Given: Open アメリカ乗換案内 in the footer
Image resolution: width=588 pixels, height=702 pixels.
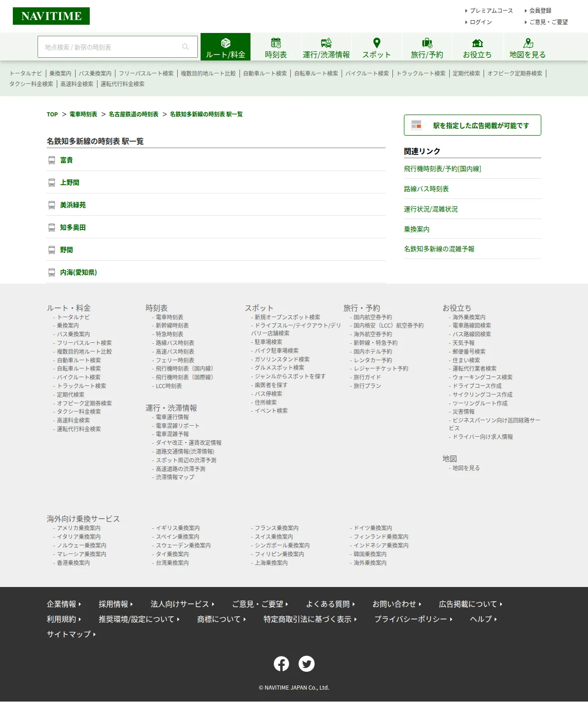Looking at the screenshot, I should [79, 528].
